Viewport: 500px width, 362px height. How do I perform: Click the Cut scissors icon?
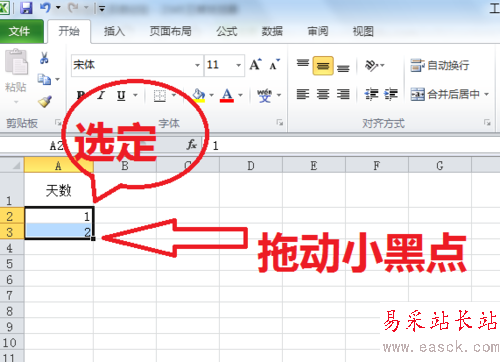tap(44, 58)
